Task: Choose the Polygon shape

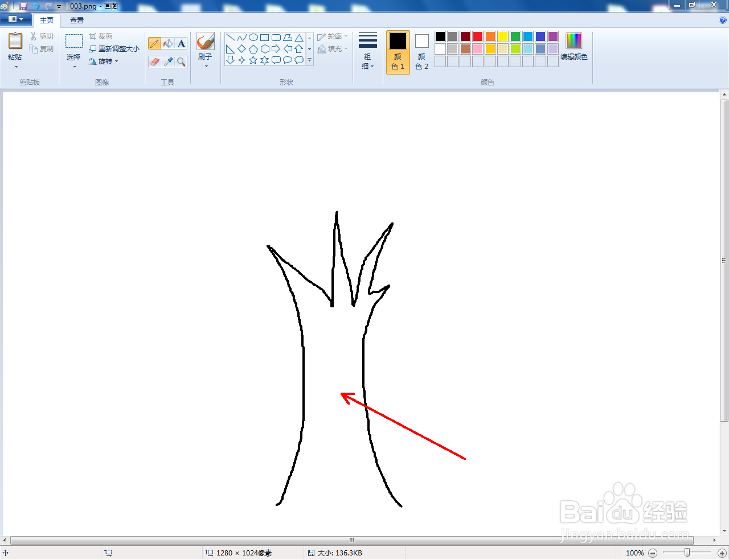Action: [288, 38]
